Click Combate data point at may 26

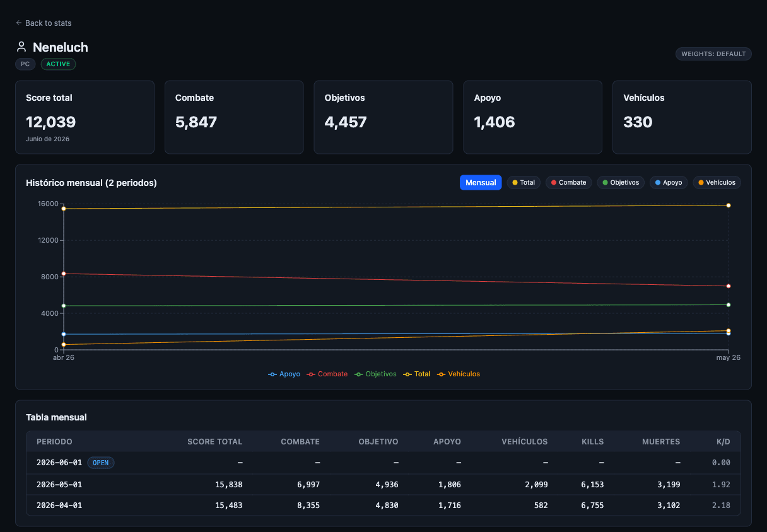(x=729, y=286)
